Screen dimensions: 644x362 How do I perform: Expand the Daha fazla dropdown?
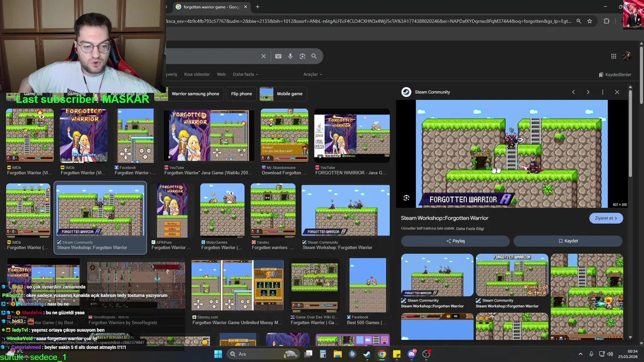click(x=245, y=74)
